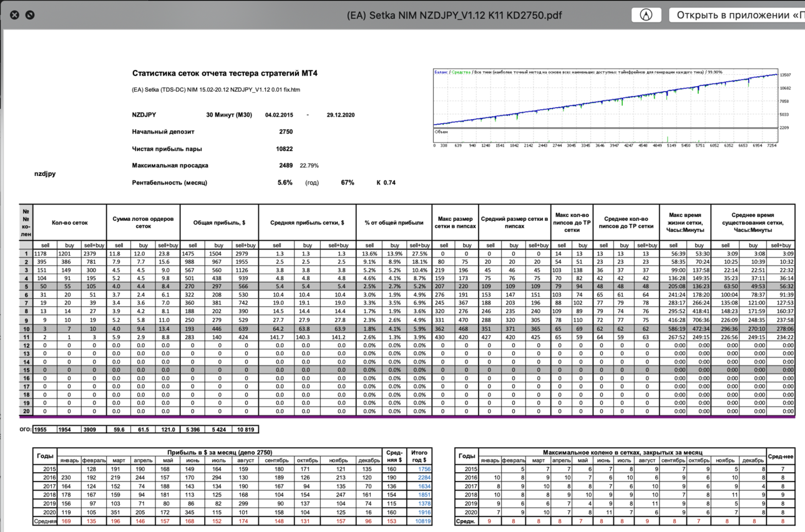Click the 'Рентабельность (месяц)' label
The width and height of the screenshot is (805, 532).
[x=169, y=183]
